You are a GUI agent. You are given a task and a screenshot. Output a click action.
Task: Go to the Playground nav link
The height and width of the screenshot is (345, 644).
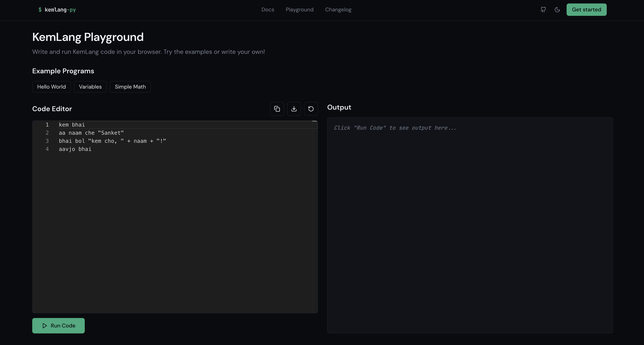tap(299, 10)
